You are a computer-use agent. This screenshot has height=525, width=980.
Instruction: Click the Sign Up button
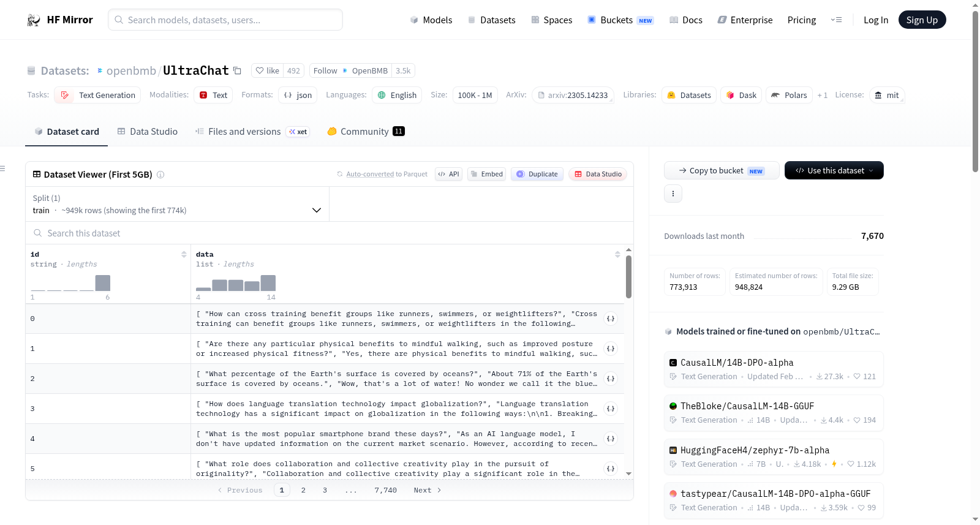point(922,20)
